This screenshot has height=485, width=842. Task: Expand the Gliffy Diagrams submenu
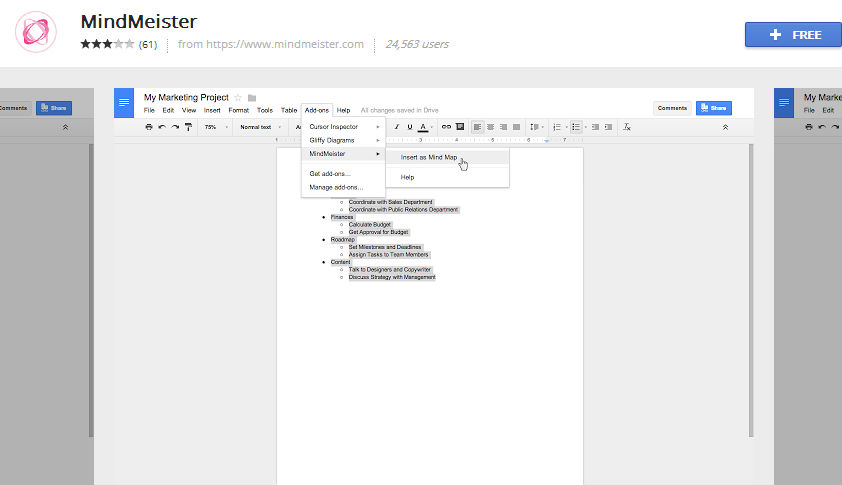click(344, 140)
